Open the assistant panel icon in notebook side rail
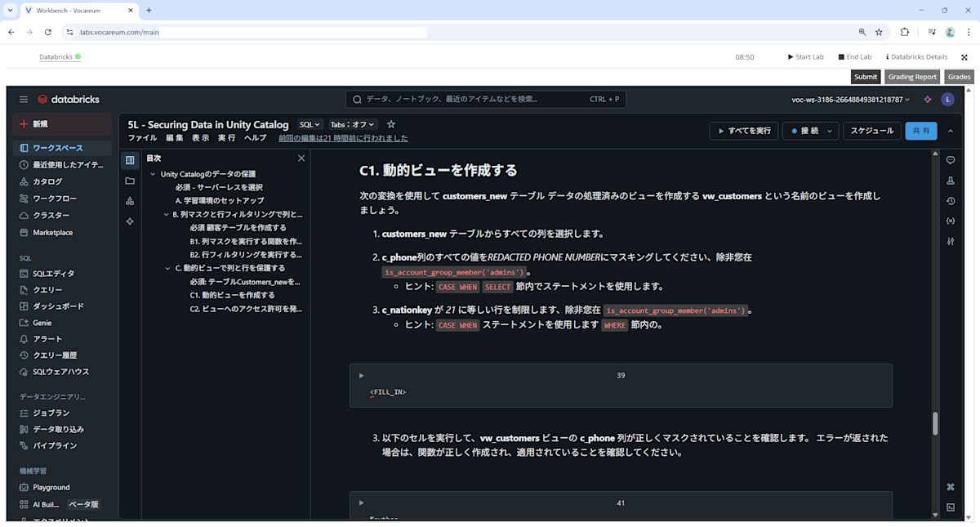 point(130,221)
